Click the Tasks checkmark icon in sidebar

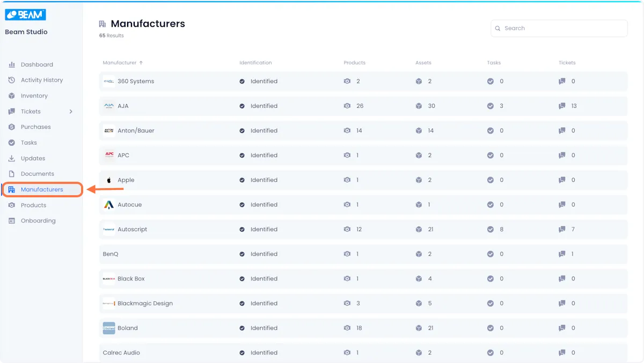click(12, 143)
